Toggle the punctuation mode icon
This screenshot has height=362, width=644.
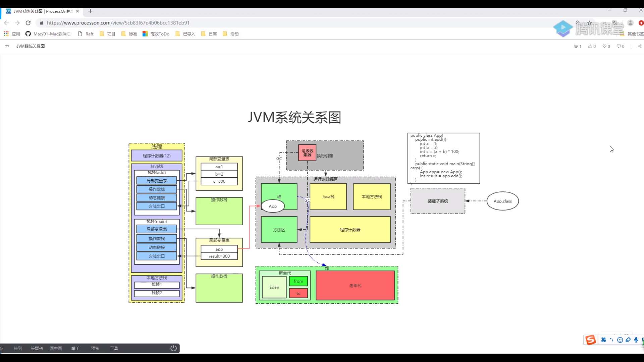pos(612,340)
